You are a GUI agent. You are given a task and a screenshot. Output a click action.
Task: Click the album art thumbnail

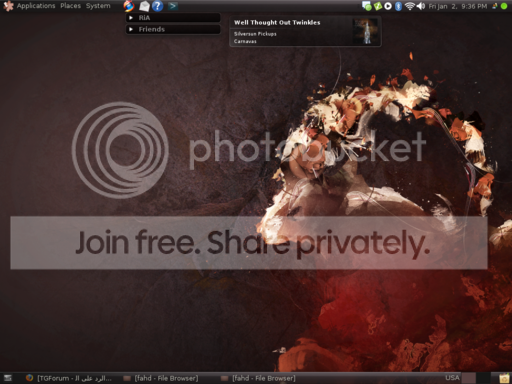pos(366,31)
